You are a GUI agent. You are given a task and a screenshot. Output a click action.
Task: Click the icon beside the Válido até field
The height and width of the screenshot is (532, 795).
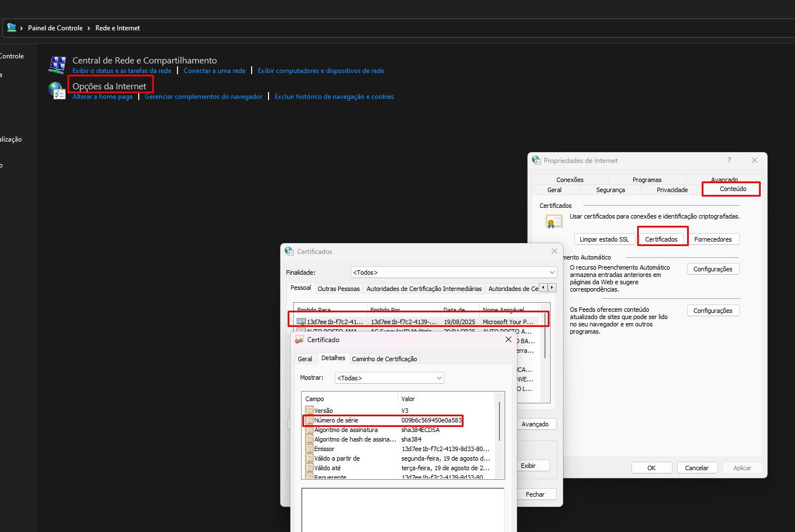click(x=309, y=468)
